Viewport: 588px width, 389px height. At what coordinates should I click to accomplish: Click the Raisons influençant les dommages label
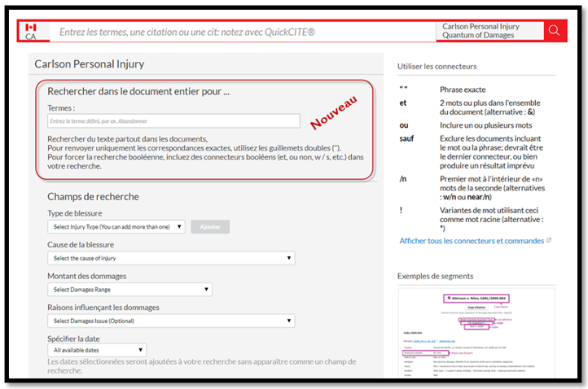[103, 308]
